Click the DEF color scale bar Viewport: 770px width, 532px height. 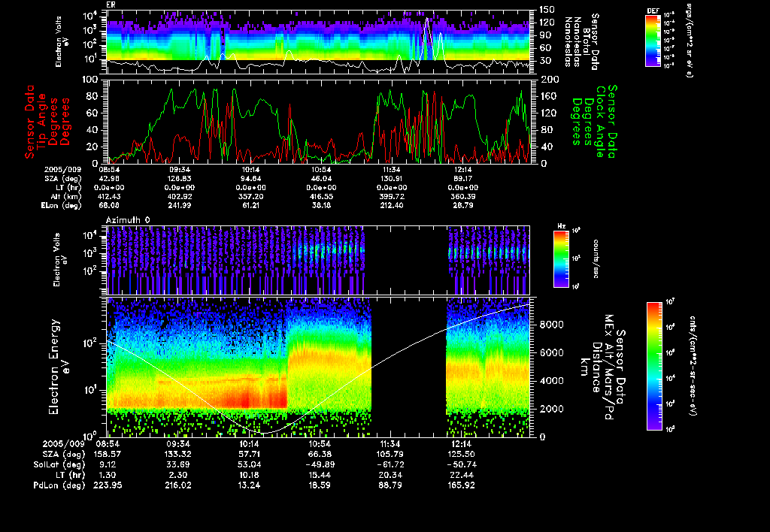(653, 41)
